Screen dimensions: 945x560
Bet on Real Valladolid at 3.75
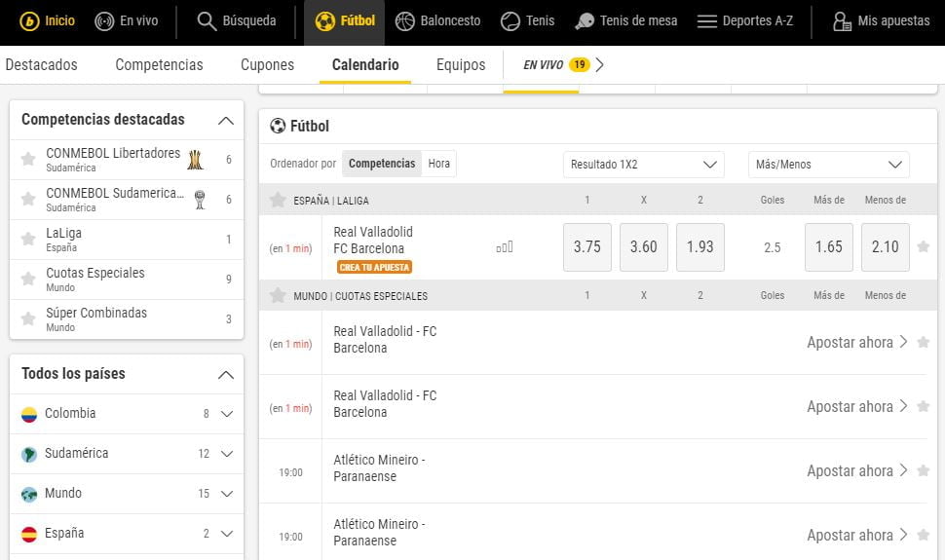pyautogui.click(x=587, y=247)
